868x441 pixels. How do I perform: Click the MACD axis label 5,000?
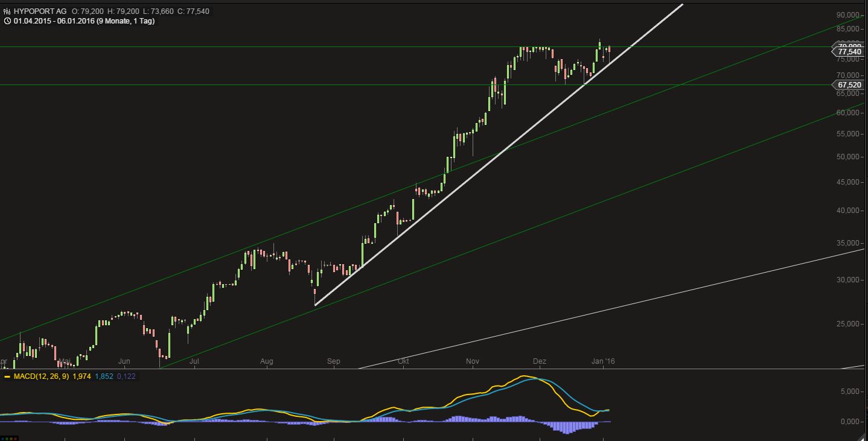tap(851, 392)
